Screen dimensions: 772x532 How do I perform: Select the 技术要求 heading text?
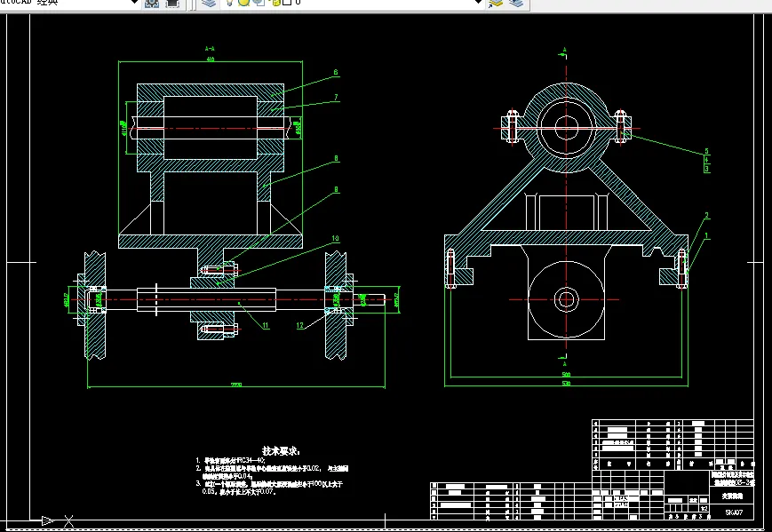281,451
